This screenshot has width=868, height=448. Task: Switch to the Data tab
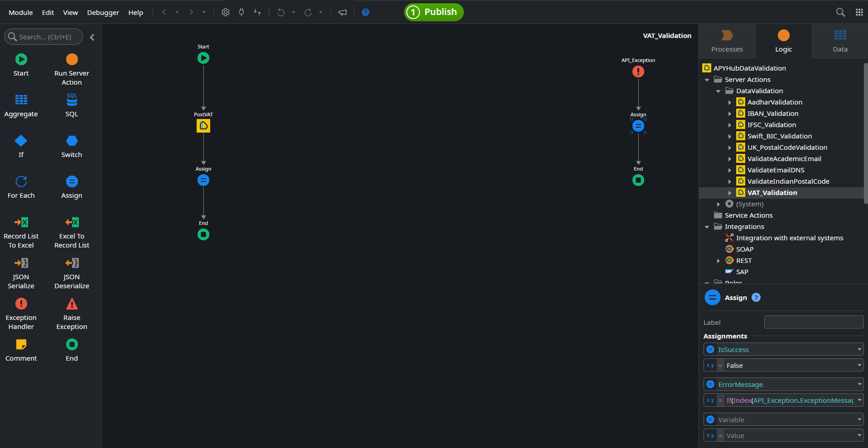(x=840, y=41)
